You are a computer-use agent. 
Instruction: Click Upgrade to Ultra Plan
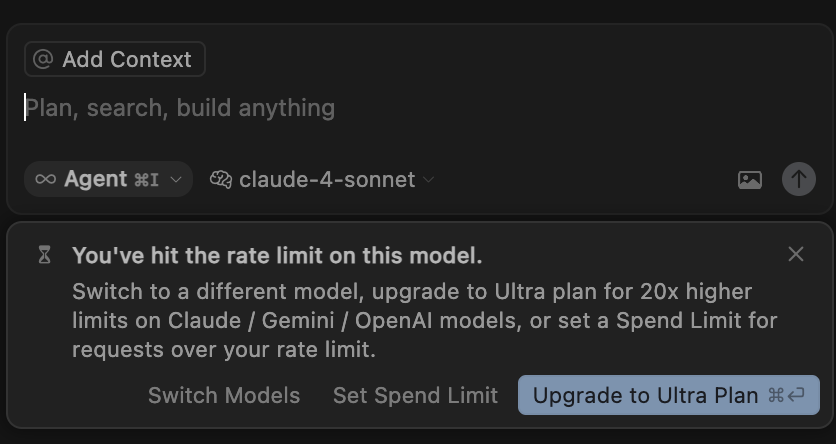[x=669, y=395]
